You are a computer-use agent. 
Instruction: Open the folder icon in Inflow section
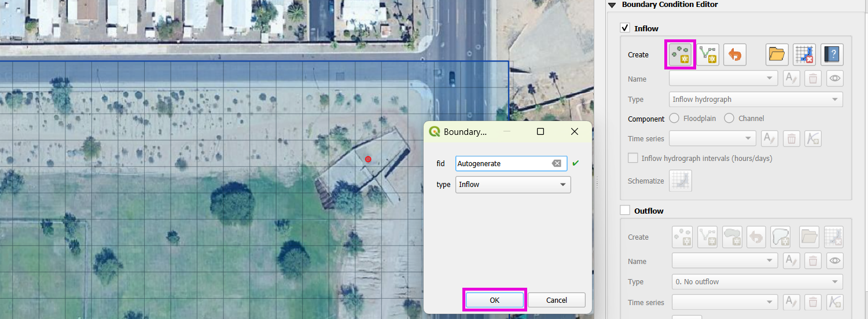tap(777, 55)
